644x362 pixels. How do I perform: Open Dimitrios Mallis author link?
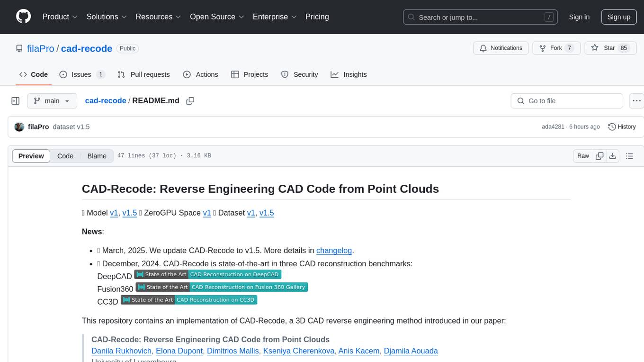(x=233, y=351)
